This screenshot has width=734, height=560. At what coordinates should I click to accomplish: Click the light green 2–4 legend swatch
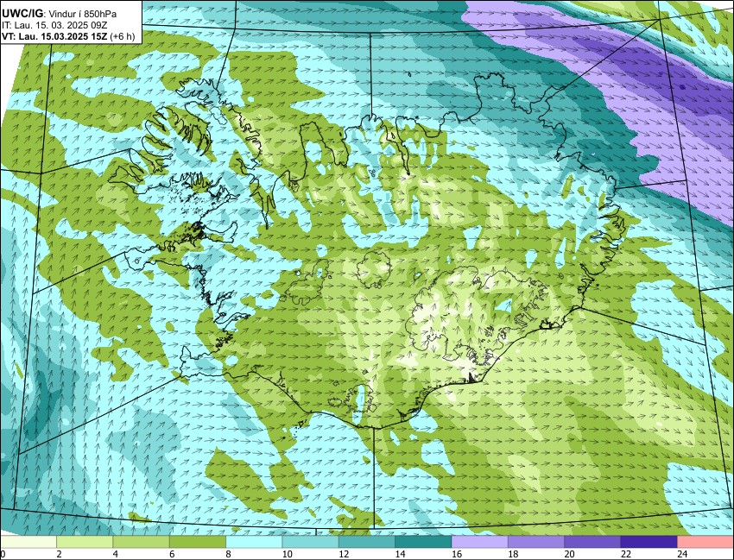coord(85,542)
